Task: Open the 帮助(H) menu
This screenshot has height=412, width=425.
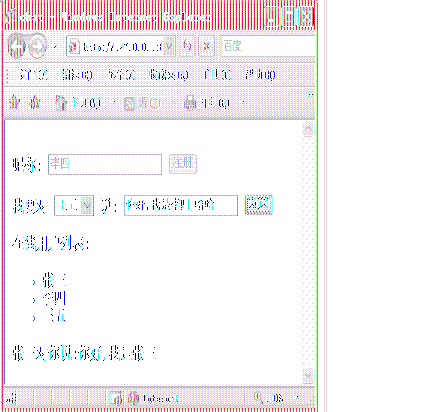Action: 260,75
